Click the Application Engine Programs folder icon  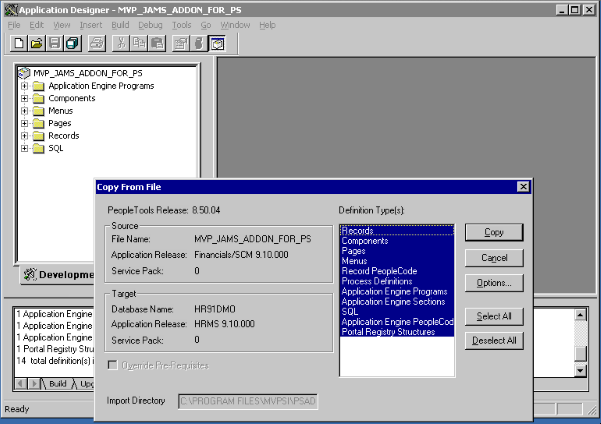(x=38, y=86)
